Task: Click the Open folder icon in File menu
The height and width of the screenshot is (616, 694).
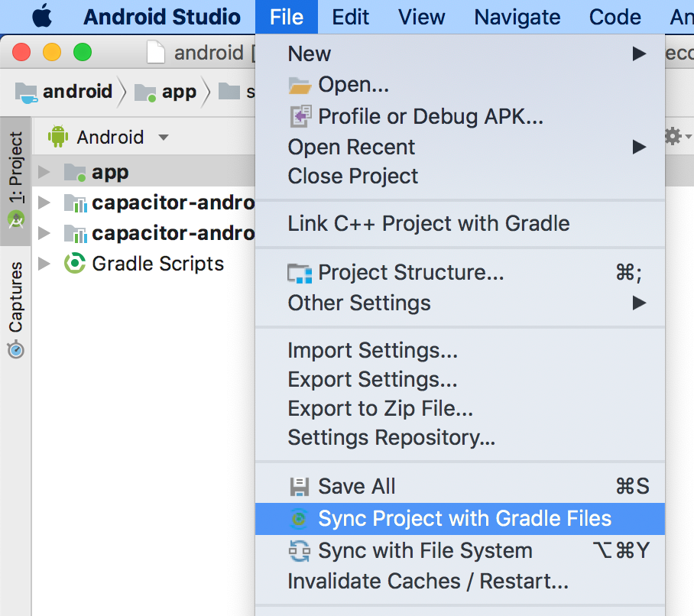Action: 299,84
